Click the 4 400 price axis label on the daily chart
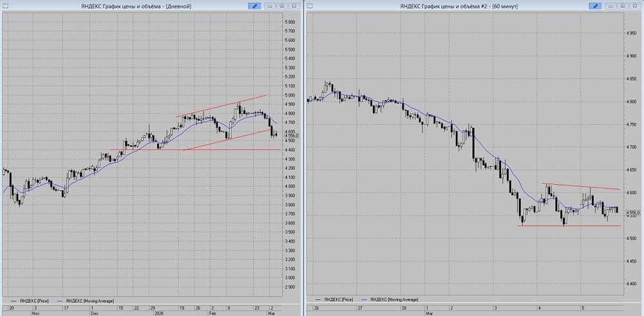 [x=291, y=150]
